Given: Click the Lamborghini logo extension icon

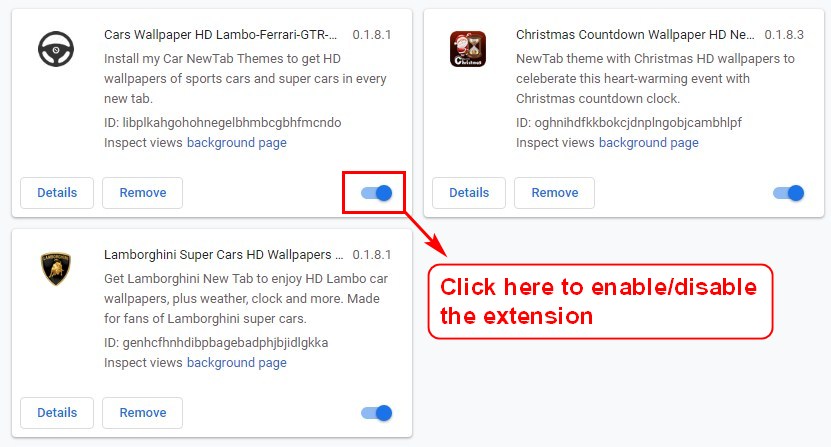Looking at the screenshot, I should (56, 269).
